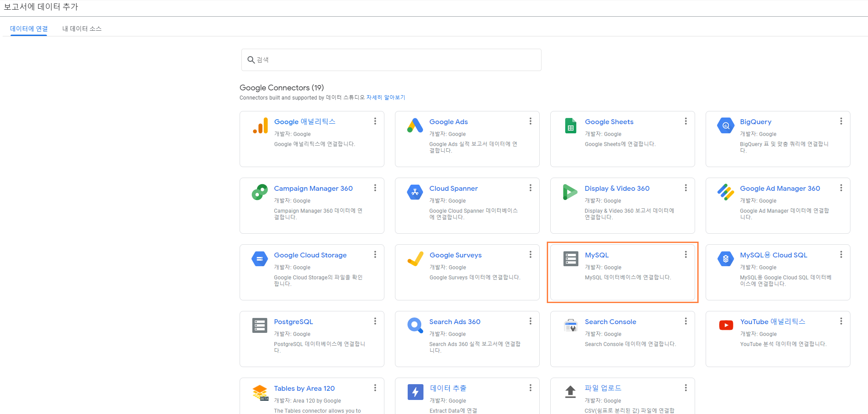Viewport: 868px width, 414px height.
Task: Select the Google Cloud Storage connector title
Action: click(310, 255)
